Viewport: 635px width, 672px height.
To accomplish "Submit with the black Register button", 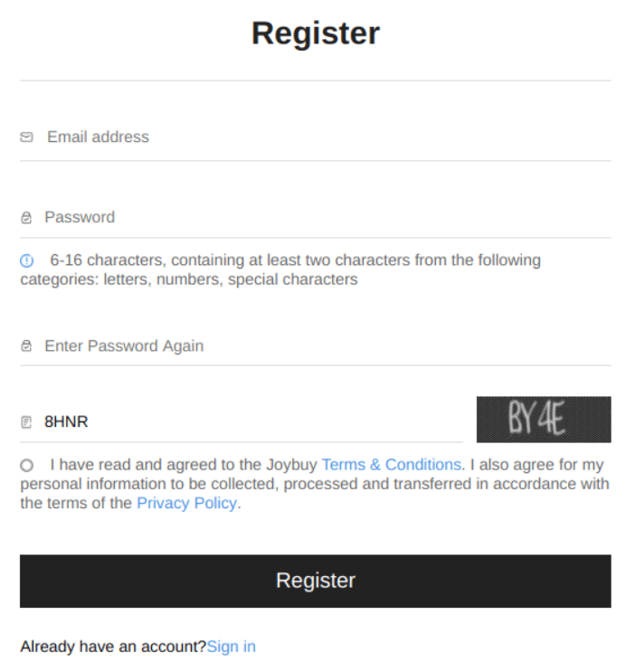I will [x=315, y=581].
